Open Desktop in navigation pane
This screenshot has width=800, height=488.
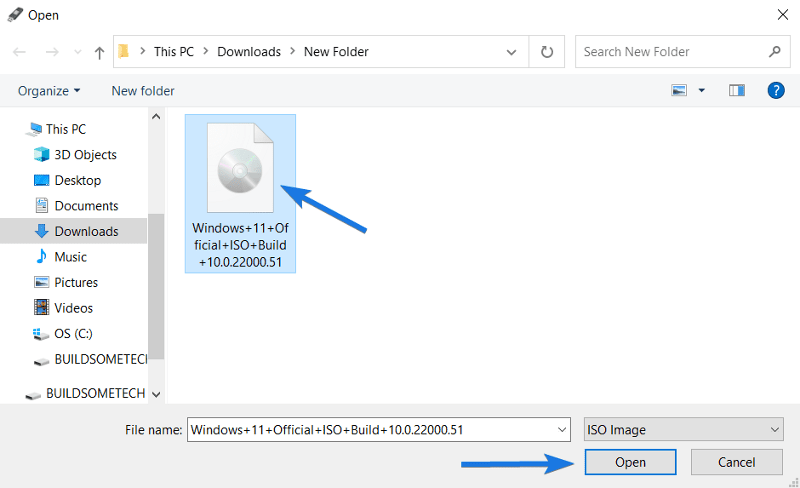(x=78, y=180)
